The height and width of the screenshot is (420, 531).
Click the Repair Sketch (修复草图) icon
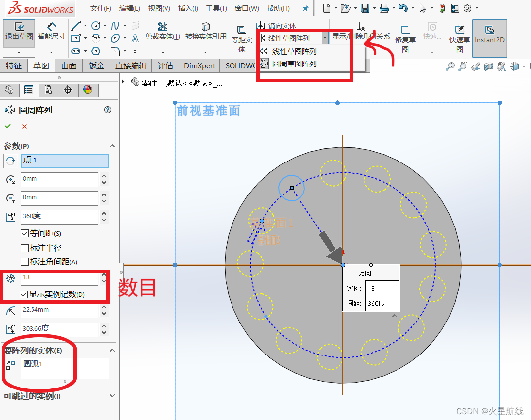click(x=405, y=39)
